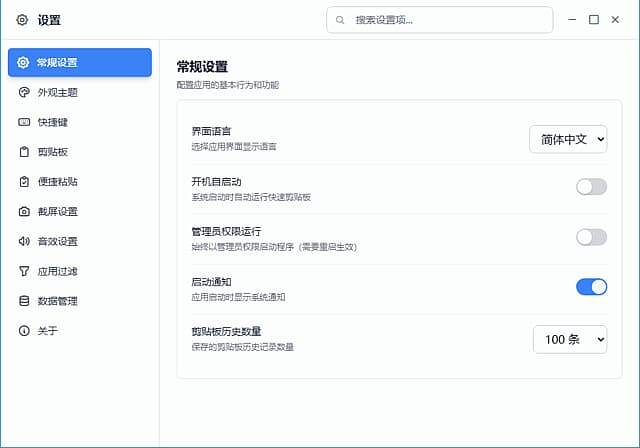The image size is (640, 448).
Task: Disable the 启动通知 toggle
Action: click(x=591, y=287)
